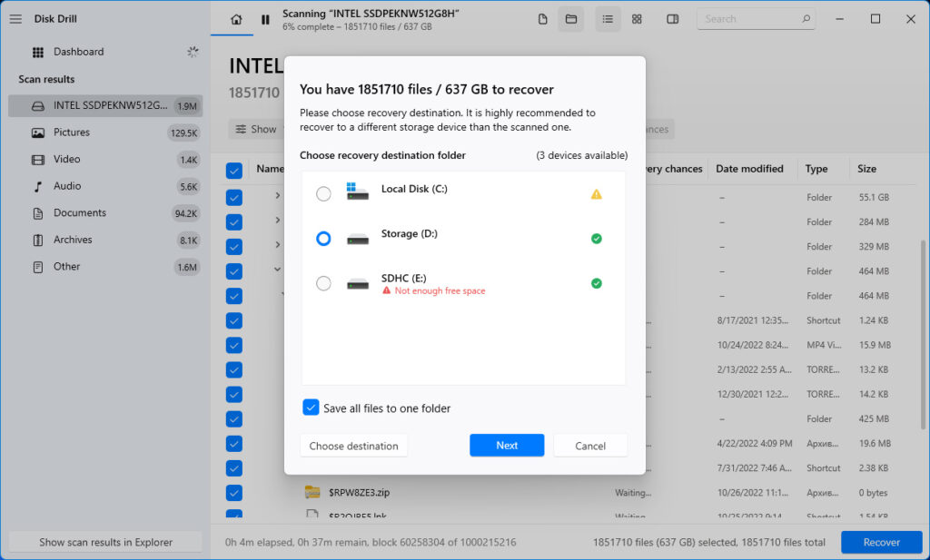
Task: Select the Storage (D:) radio button
Action: (323, 238)
